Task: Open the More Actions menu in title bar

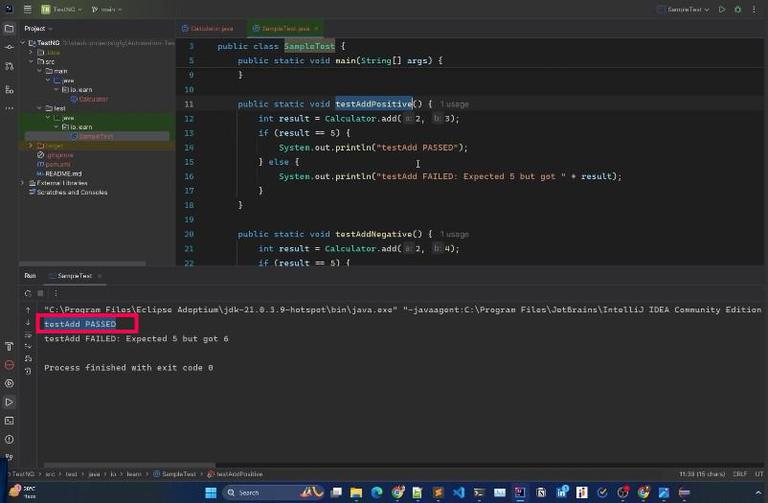Action: [x=754, y=9]
